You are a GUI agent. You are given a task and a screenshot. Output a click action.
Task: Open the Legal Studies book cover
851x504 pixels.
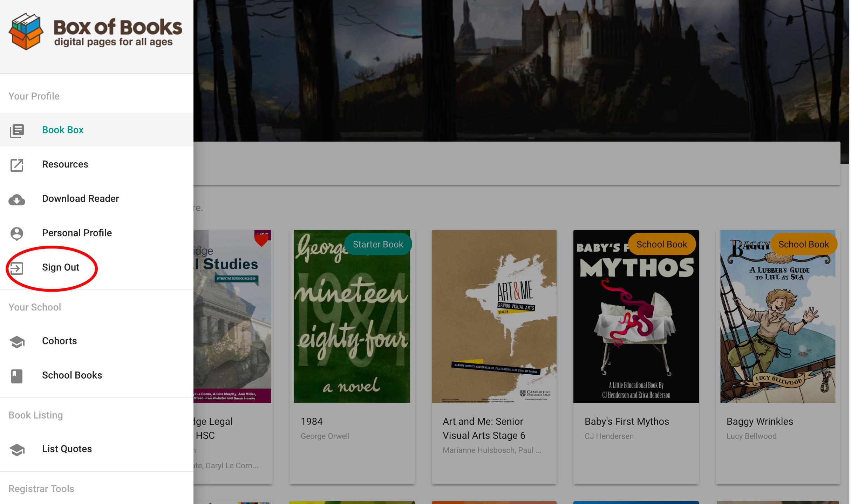pos(232,316)
